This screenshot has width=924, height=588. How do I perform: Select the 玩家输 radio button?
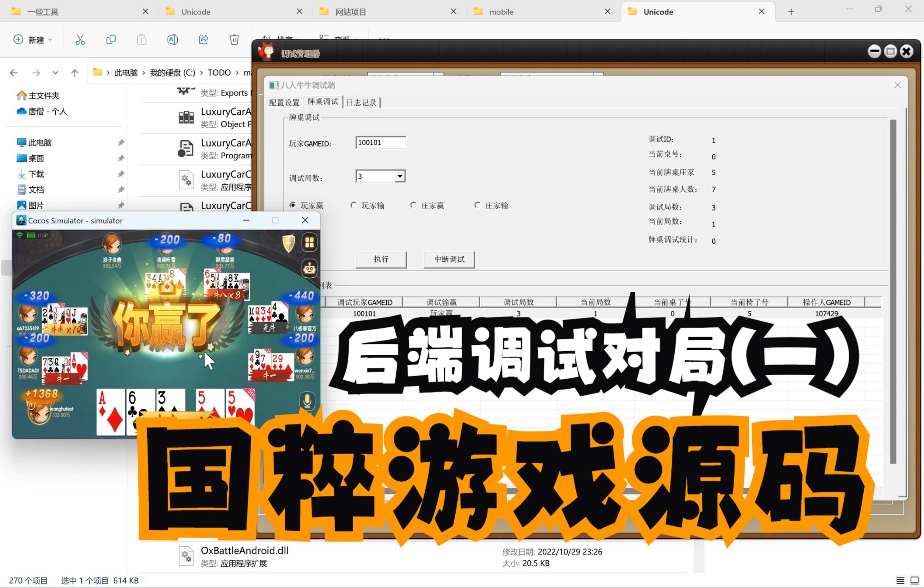(x=354, y=205)
